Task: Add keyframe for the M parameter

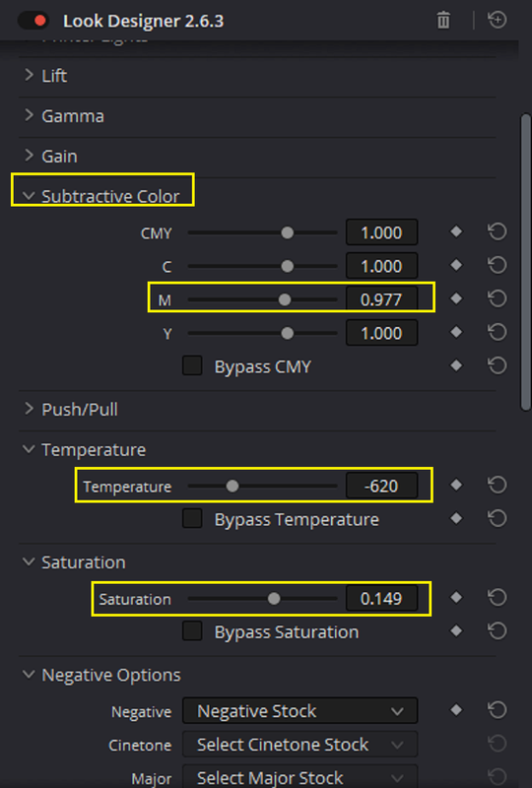Action: pyautogui.click(x=456, y=298)
